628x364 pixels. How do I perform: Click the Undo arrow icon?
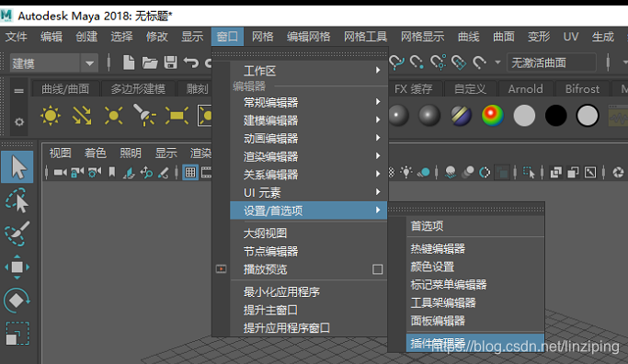[x=191, y=63]
